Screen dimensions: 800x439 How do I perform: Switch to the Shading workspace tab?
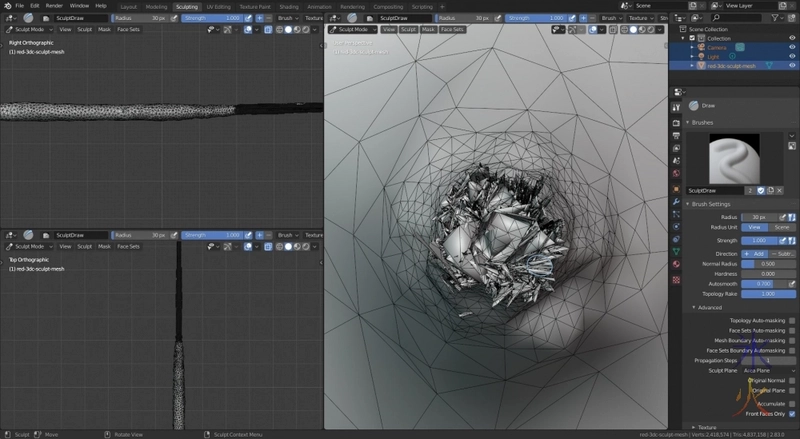coord(289,7)
